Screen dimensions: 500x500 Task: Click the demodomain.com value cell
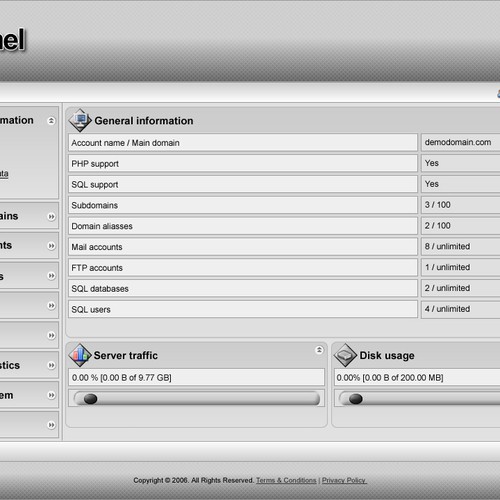tap(461, 143)
